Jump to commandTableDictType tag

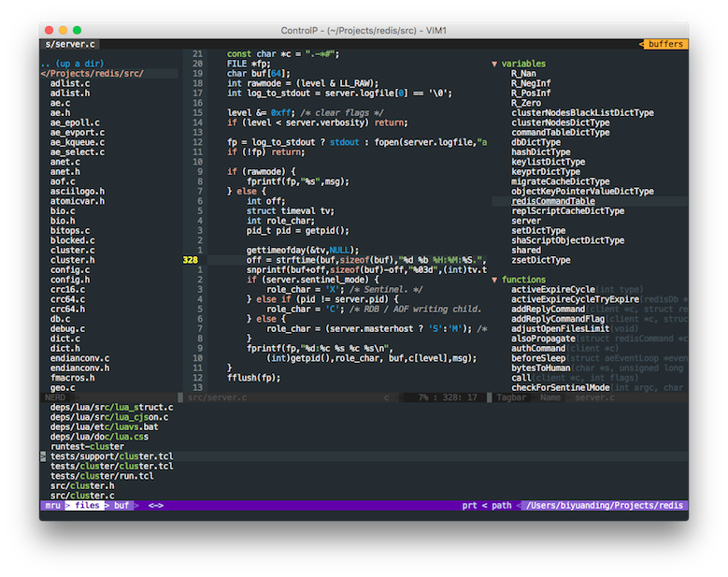(x=561, y=133)
